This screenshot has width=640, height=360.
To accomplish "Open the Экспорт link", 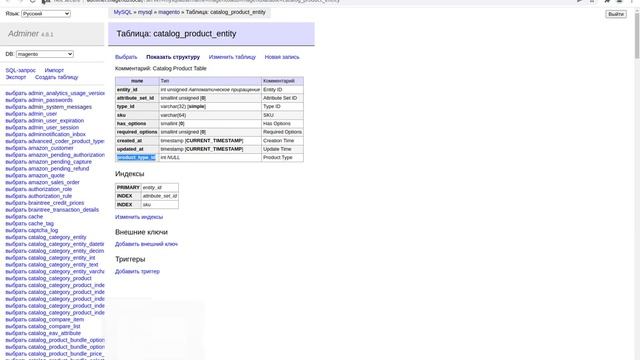I will [x=16, y=77].
